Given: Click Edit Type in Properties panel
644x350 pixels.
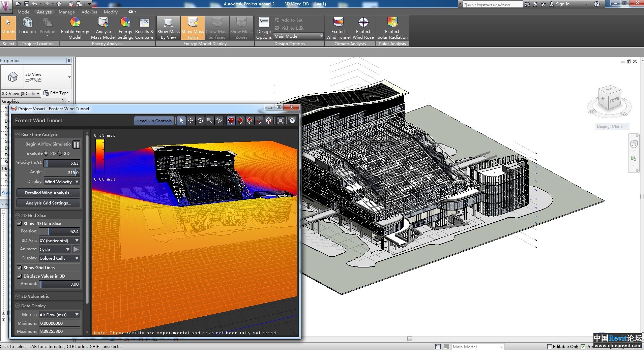Looking at the screenshot, I should click(x=56, y=93).
